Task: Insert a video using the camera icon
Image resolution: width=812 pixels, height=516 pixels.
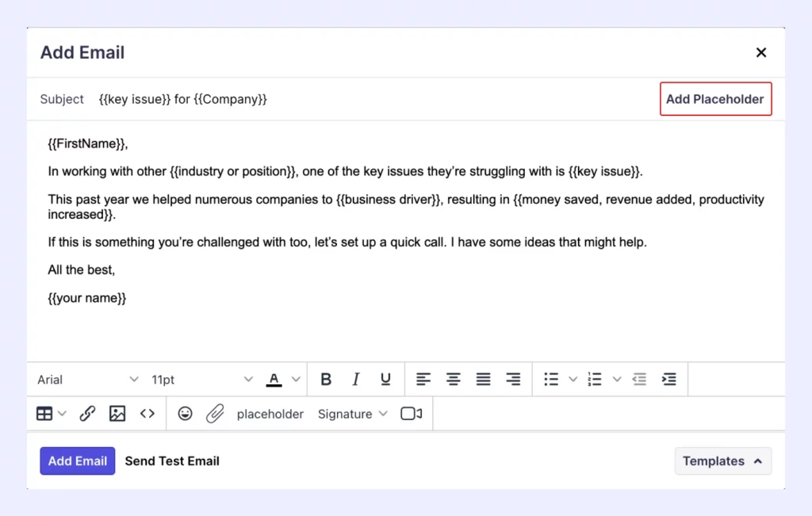Action: click(411, 413)
